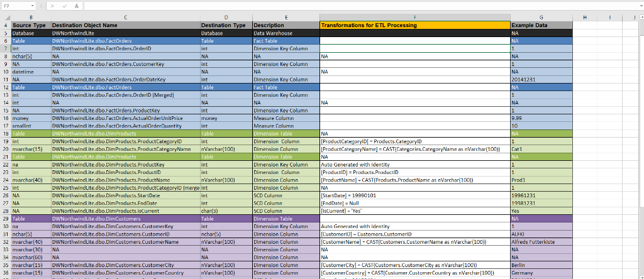Select column F header
Image resolution: width=644 pixels, height=279 pixels.
[x=415, y=17]
